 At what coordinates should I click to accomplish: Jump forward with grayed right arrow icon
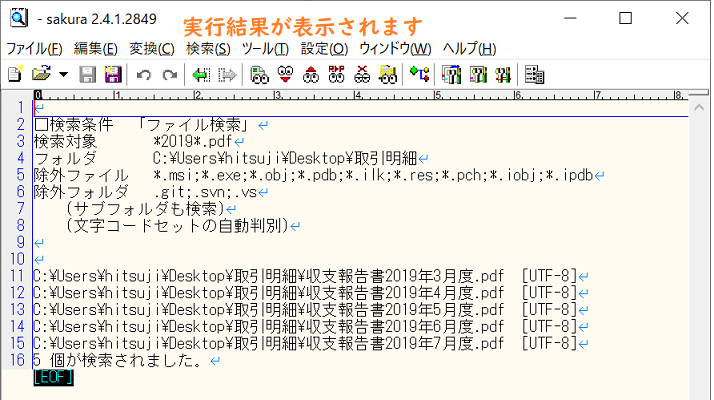(227, 74)
